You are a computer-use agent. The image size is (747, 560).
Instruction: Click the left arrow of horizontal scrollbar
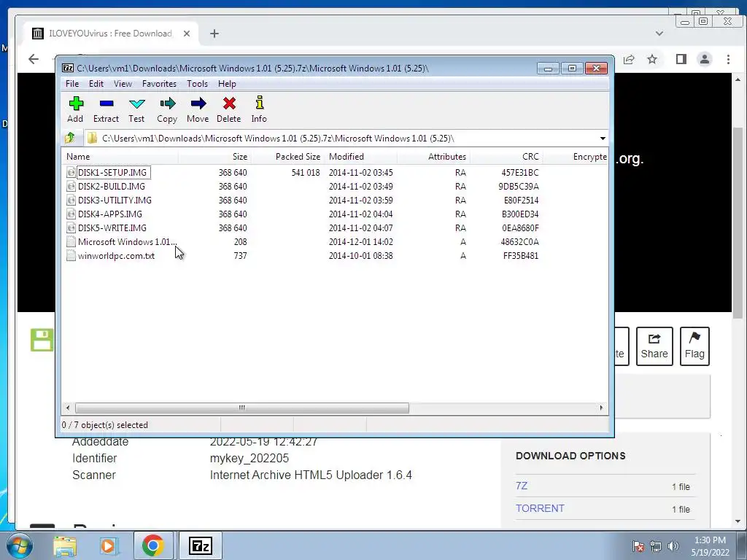[x=68, y=408]
